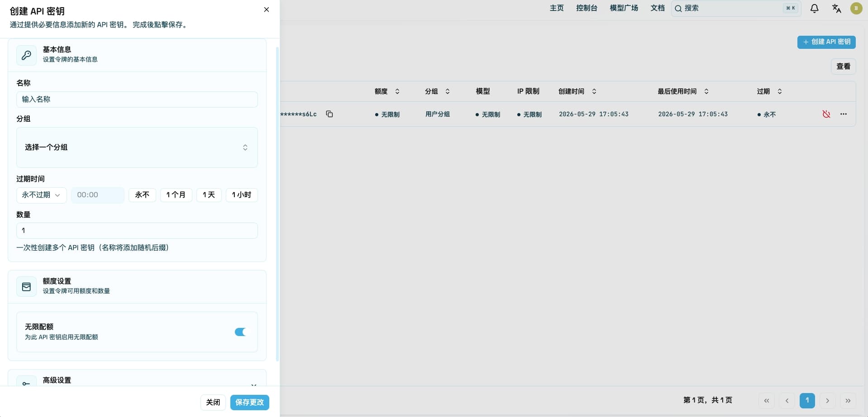Focus the 输入名称 name field

pyautogui.click(x=137, y=100)
